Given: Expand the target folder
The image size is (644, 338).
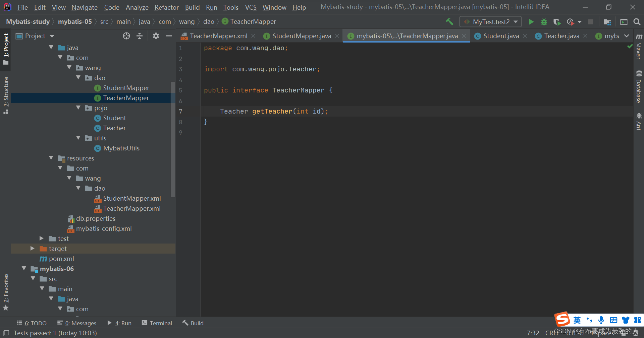Looking at the screenshot, I should 33,249.
